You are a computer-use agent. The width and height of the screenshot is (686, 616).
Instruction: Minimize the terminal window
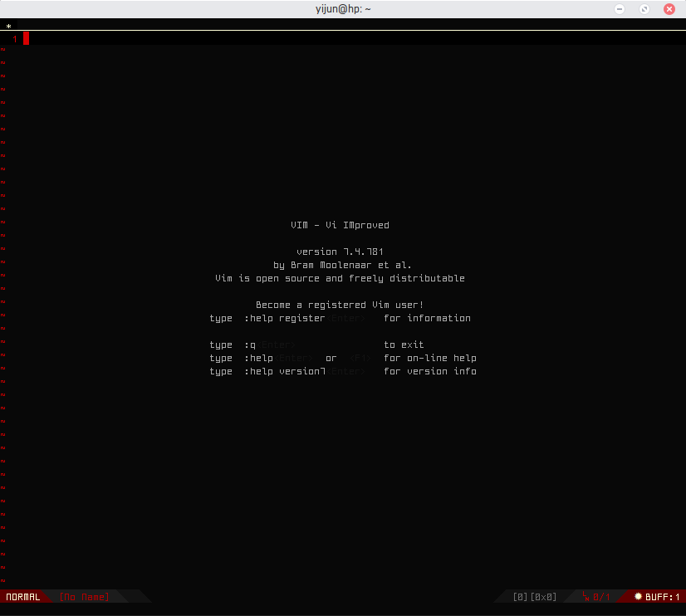pyautogui.click(x=620, y=9)
